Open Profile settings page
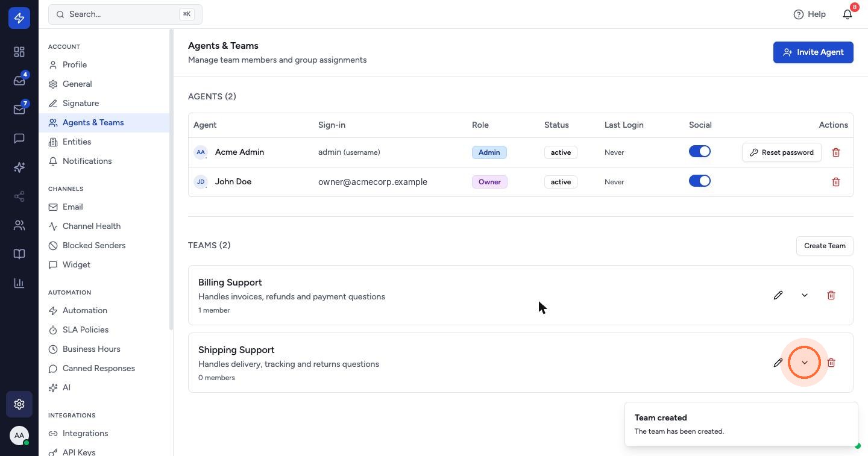Image resolution: width=868 pixels, height=456 pixels. pos(104,64)
